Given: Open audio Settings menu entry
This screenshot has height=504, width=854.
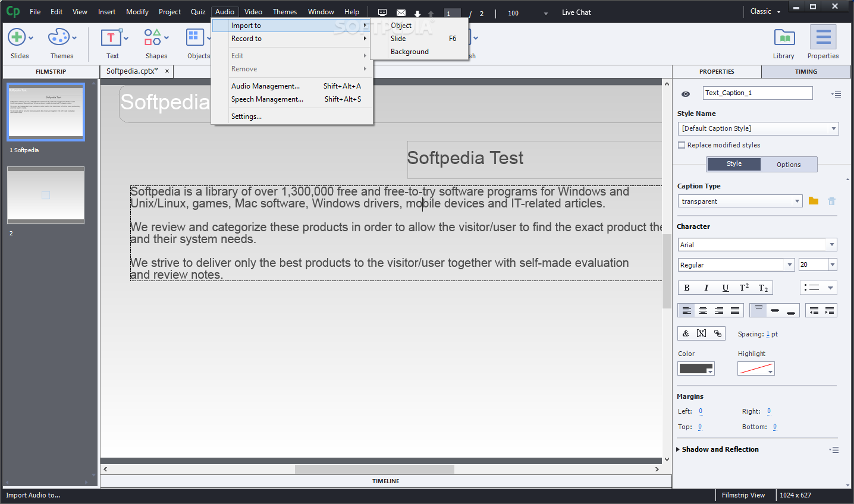Looking at the screenshot, I should (292, 116).
